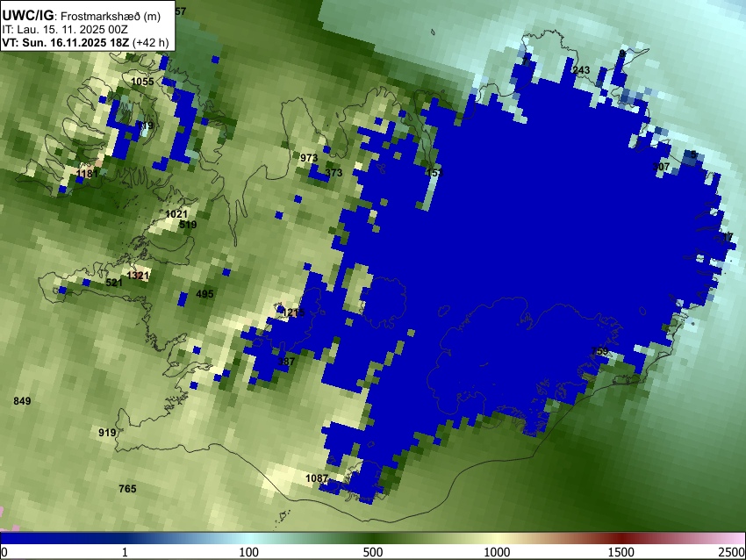Click the map value 919
Screen dimensions: 746x560
point(107,433)
